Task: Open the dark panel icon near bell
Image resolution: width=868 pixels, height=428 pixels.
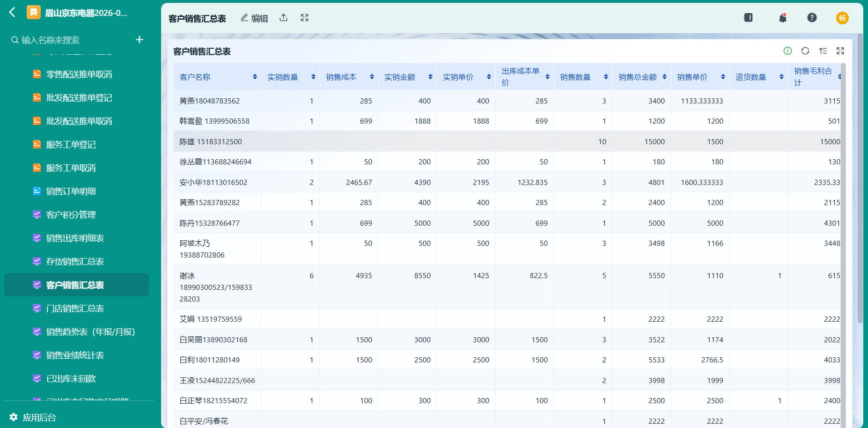Action: 748,18
